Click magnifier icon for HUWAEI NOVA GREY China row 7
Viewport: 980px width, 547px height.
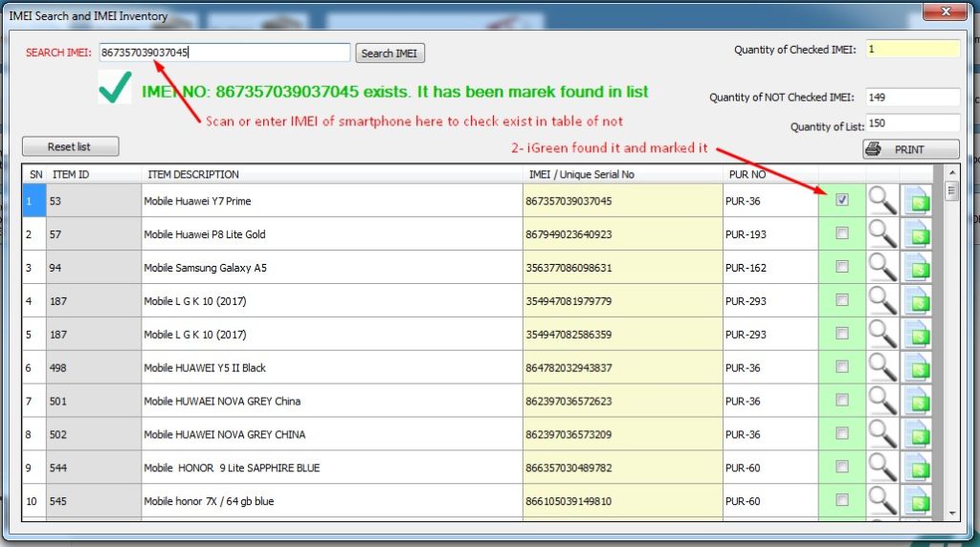(x=882, y=401)
